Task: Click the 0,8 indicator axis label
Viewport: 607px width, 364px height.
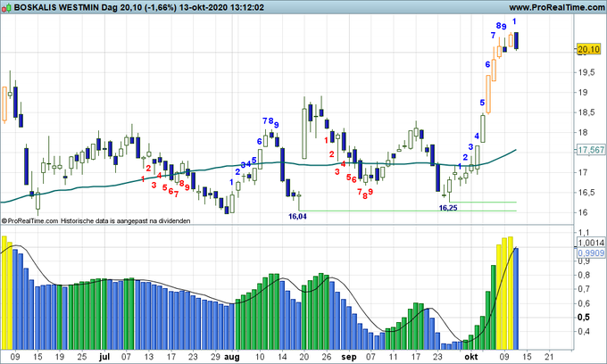Action: point(584,275)
